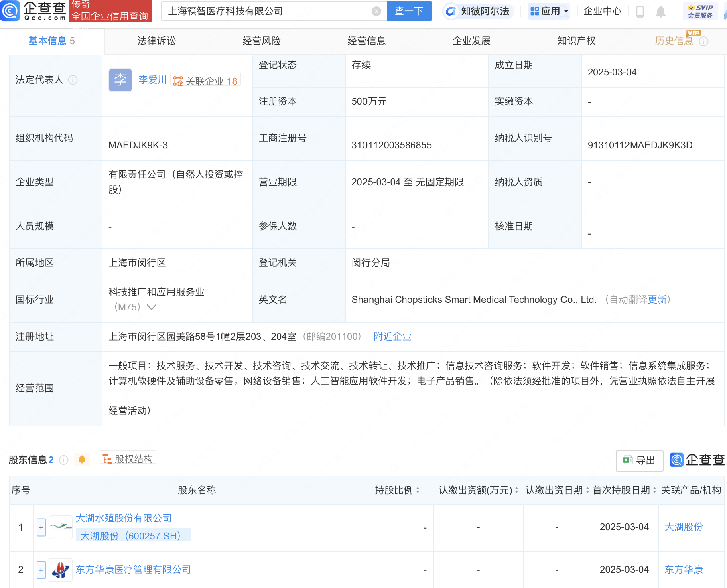Switch to 经营风险 tab
This screenshot has width=727, height=588.
262,41
